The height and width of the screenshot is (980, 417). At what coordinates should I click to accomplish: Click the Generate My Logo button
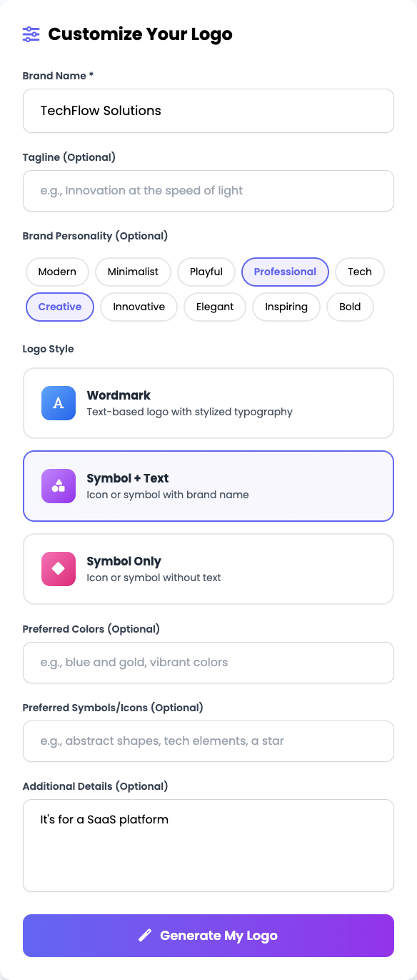click(x=208, y=935)
